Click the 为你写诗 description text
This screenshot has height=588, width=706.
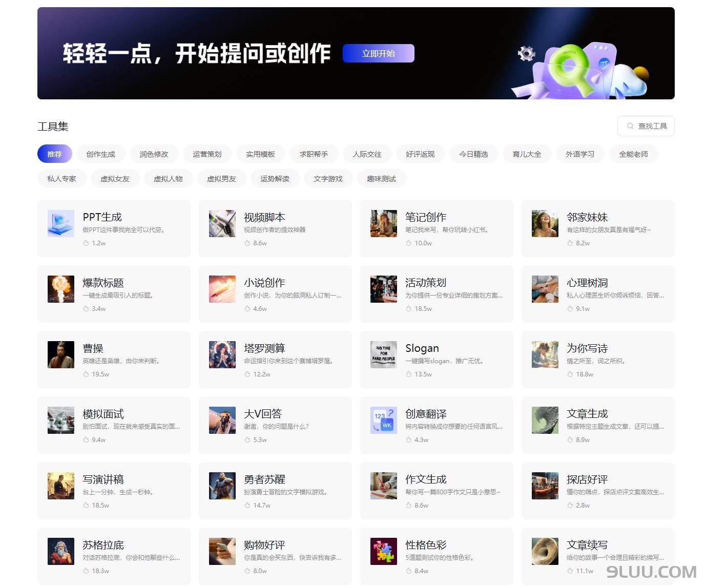[x=596, y=361]
